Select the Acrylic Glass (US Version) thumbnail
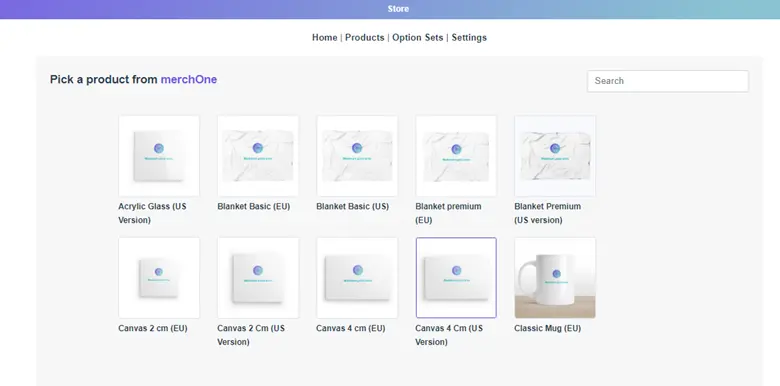Viewport: 780px width, 386px height. 159,156
